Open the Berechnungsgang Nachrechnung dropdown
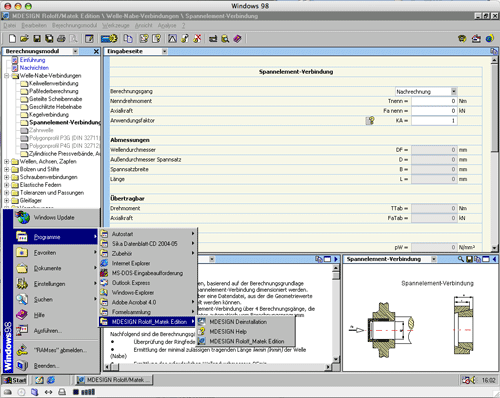This screenshot has width=500, height=398. (x=453, y=91)
